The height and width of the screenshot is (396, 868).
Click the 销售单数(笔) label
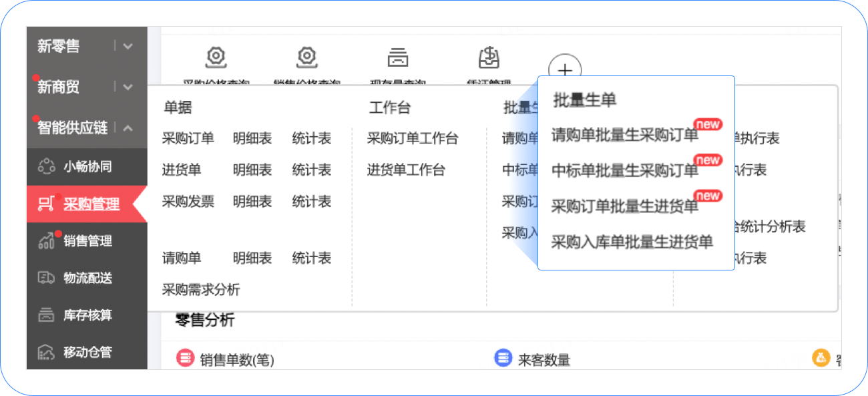237,361
